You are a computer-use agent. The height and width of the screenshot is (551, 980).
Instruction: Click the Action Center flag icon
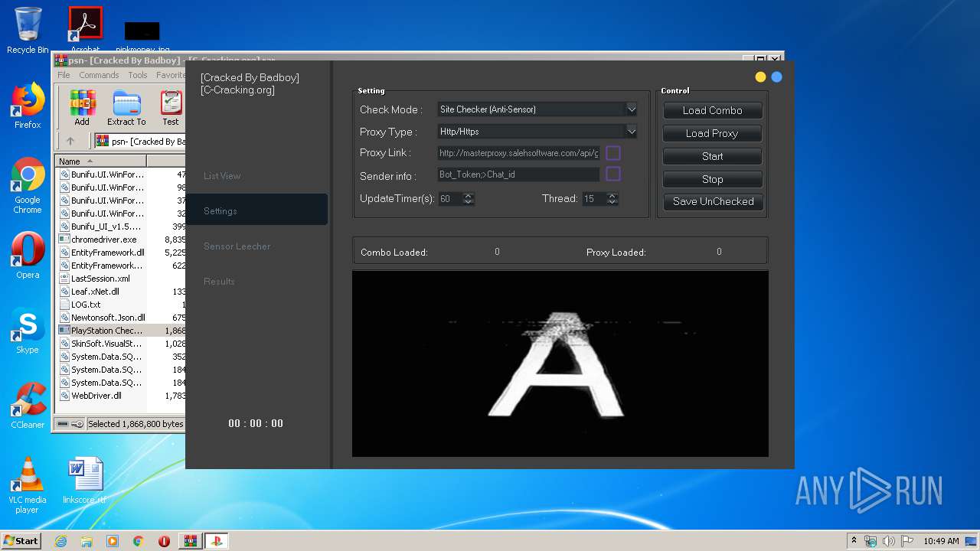(x=907, y=541)
